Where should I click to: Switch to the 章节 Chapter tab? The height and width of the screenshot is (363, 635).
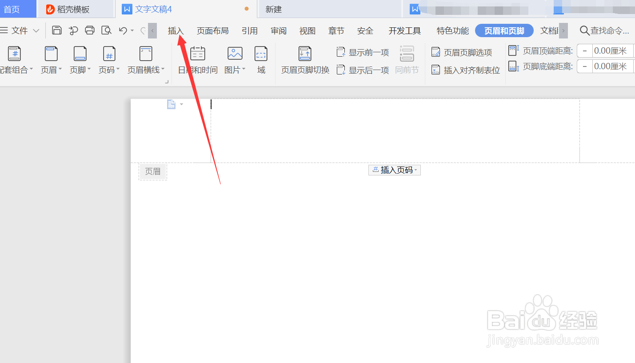coord(336,31)
